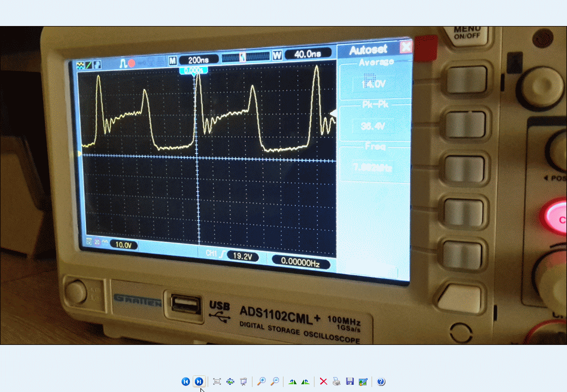This screenshot has height=392, width=567.
Task: Rotate the image counterclockwise
Action: (x=292, y=381)
